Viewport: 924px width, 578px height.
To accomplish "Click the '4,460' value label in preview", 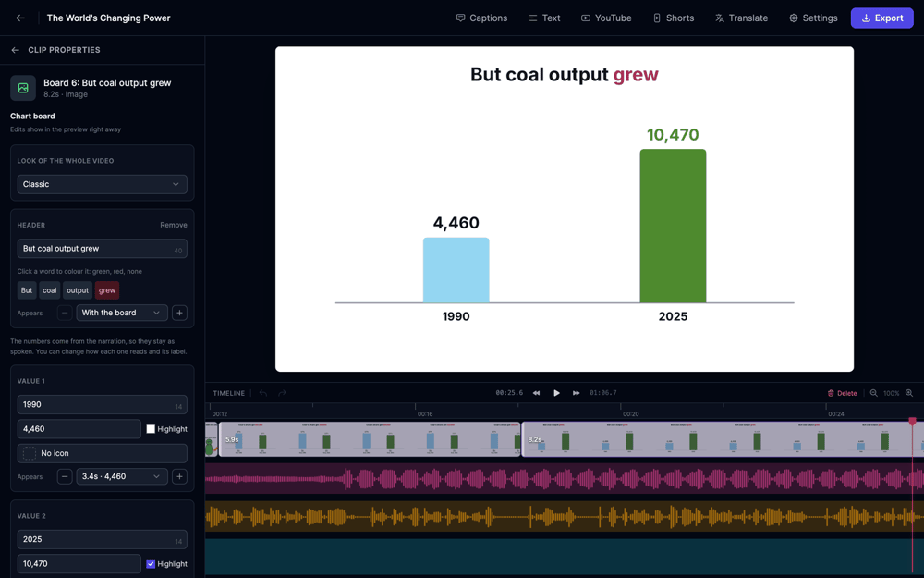I will [456, 222].
